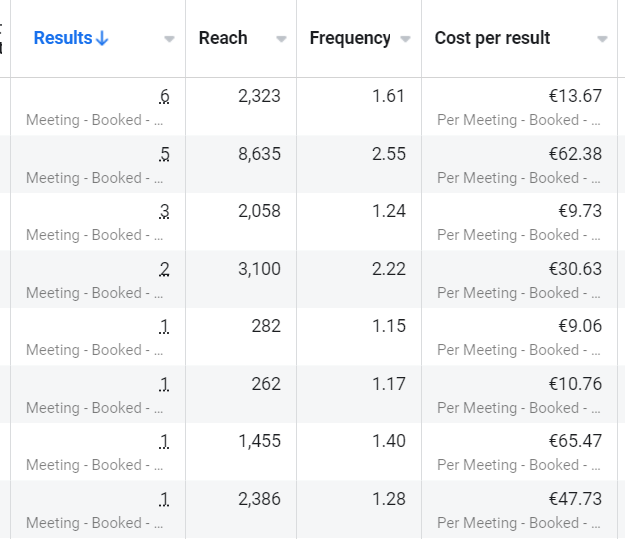This screenshot has width=625, height=539.
Task: Open the underlined result value 5
Action: (165, 154)
